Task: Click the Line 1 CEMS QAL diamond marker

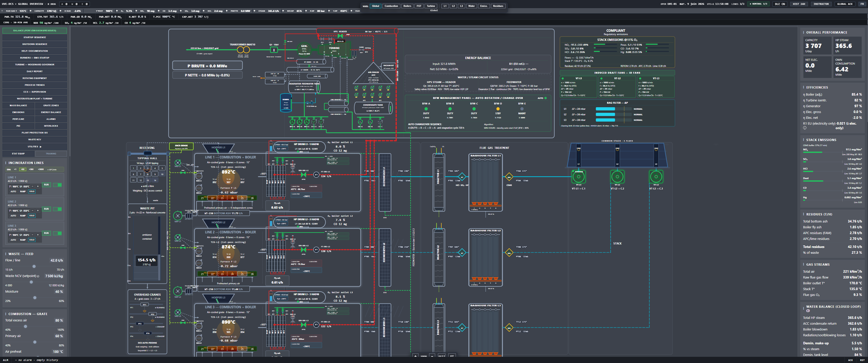Action: pyautogui.click(x=509, y=177)
